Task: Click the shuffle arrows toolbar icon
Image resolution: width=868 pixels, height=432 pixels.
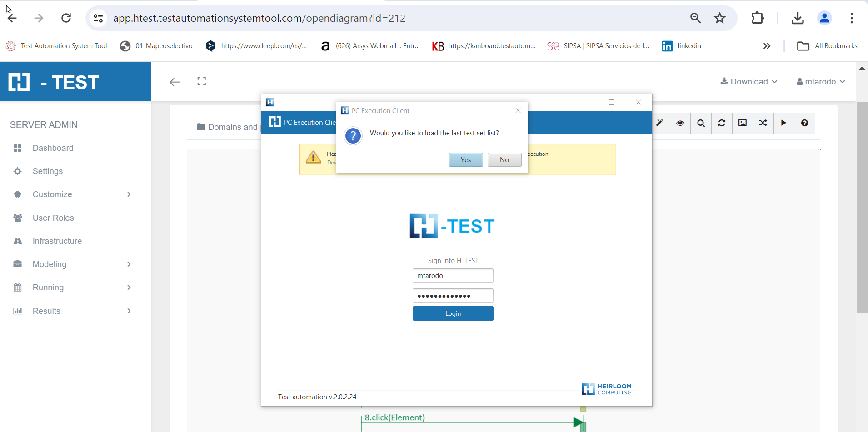Action: pos(763,123)
